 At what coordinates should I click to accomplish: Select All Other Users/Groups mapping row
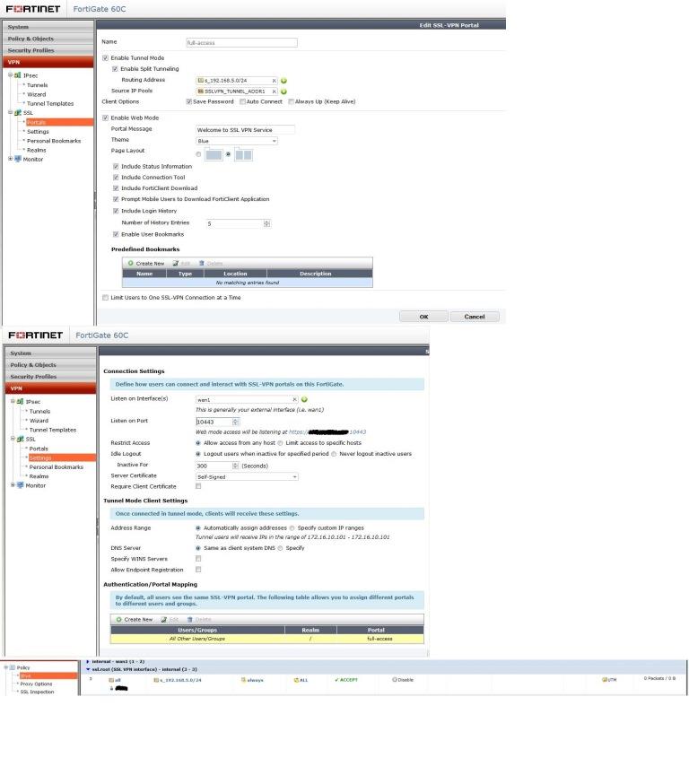click(x=267, y=639)
